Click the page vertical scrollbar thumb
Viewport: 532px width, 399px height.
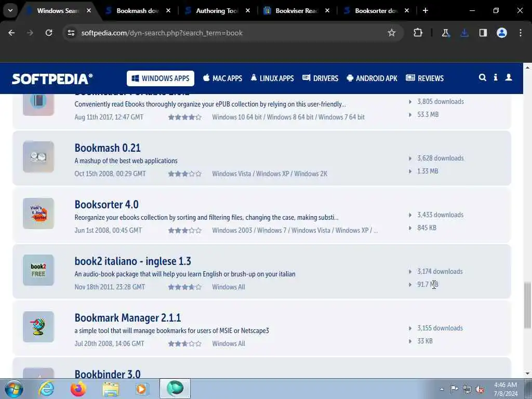click(527, 304)
